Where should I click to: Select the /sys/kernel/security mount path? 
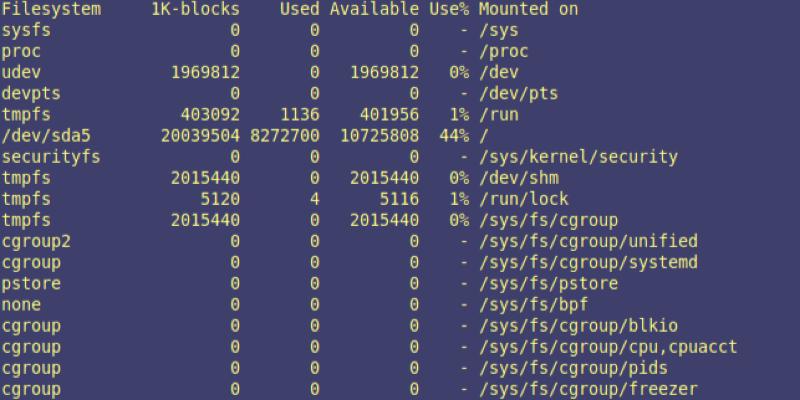pyautogui.click(x=578, y=156)
